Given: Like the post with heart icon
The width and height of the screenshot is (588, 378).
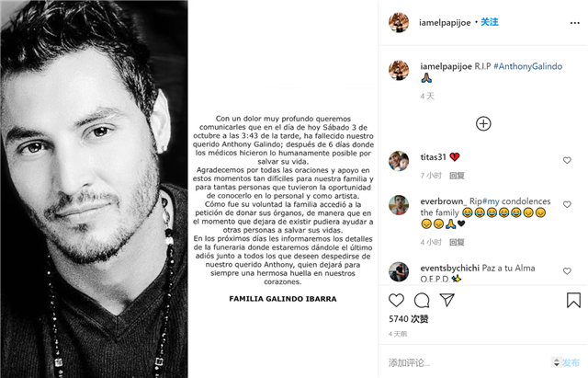Looking at the screenshot, I should point(396,301).
